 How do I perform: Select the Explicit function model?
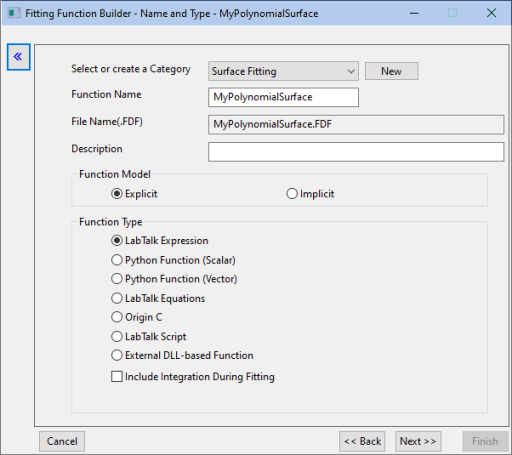point(134,194)
